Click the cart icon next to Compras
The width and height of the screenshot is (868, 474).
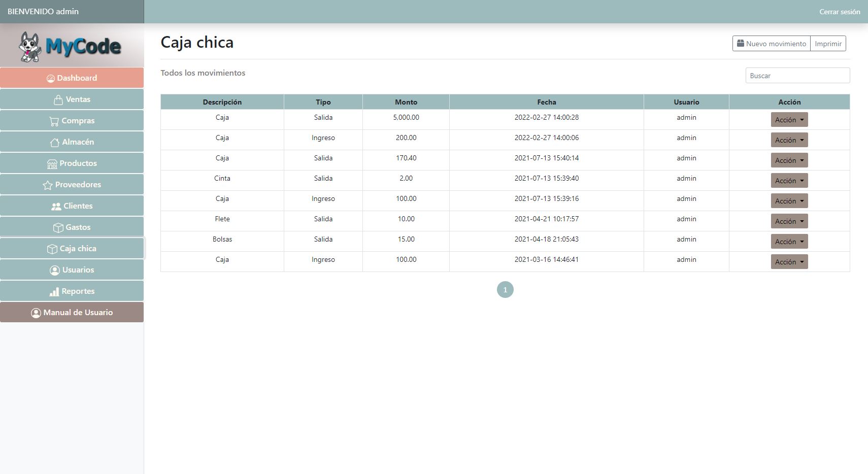[x=54, y=121]
